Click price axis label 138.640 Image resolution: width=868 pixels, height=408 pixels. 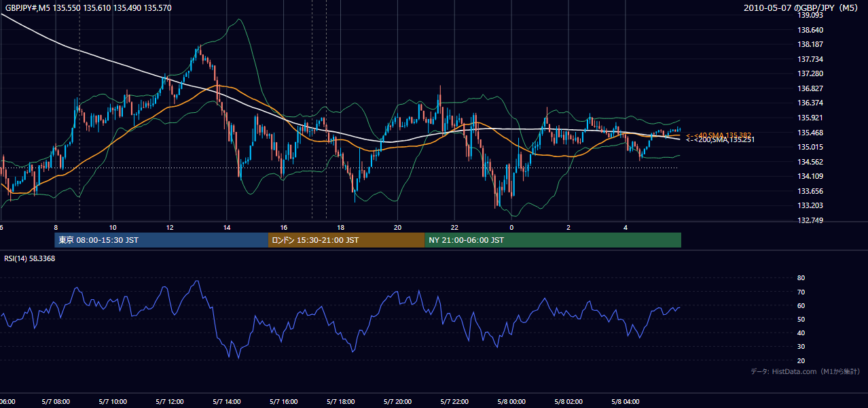(x=811, y=30)
